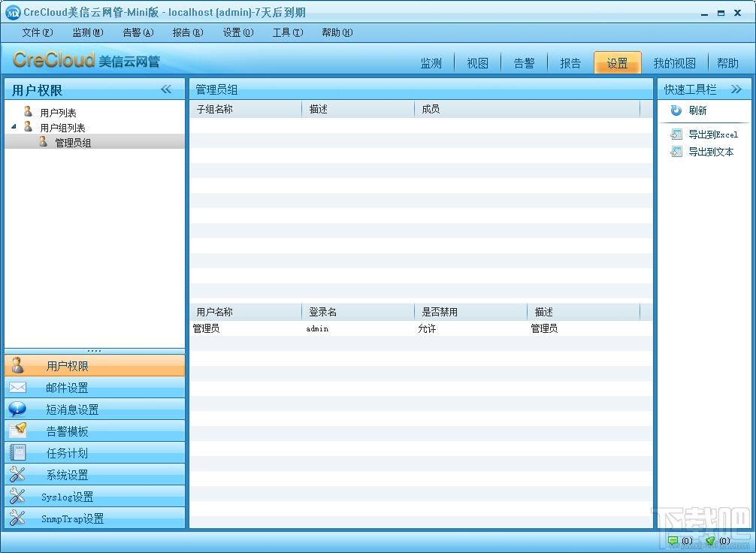756x553 pixels.
Task: Collapse the 用户权限 panel with double chevron
Action: [166, 89]
